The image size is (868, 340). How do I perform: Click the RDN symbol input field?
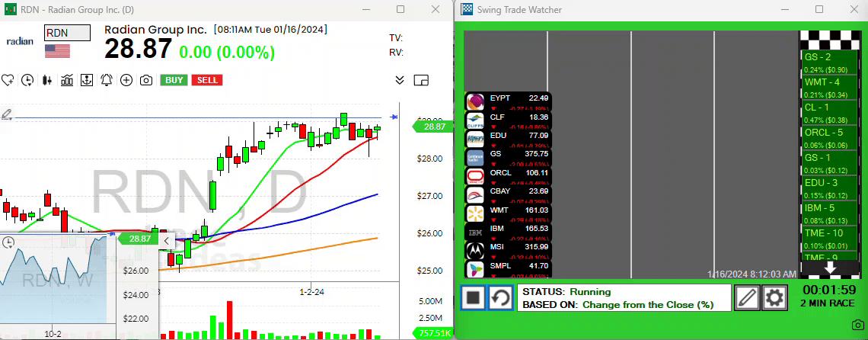(67, 33)
